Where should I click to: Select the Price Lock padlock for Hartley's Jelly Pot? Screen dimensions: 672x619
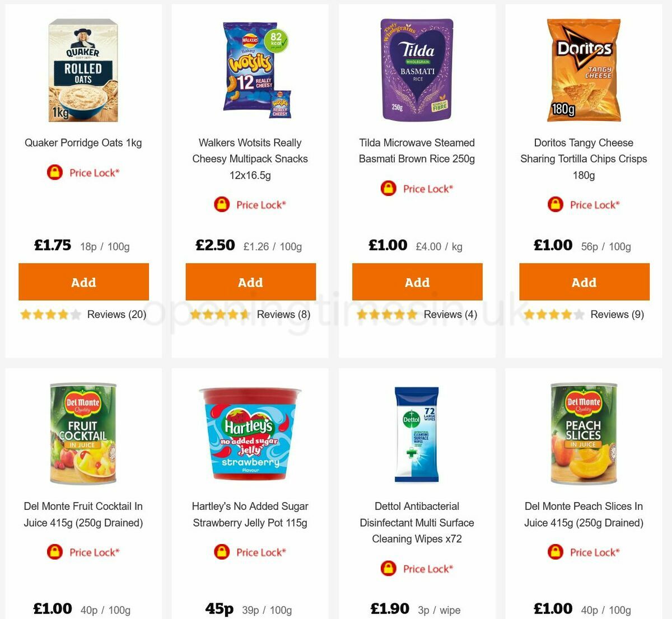point(222,552)
